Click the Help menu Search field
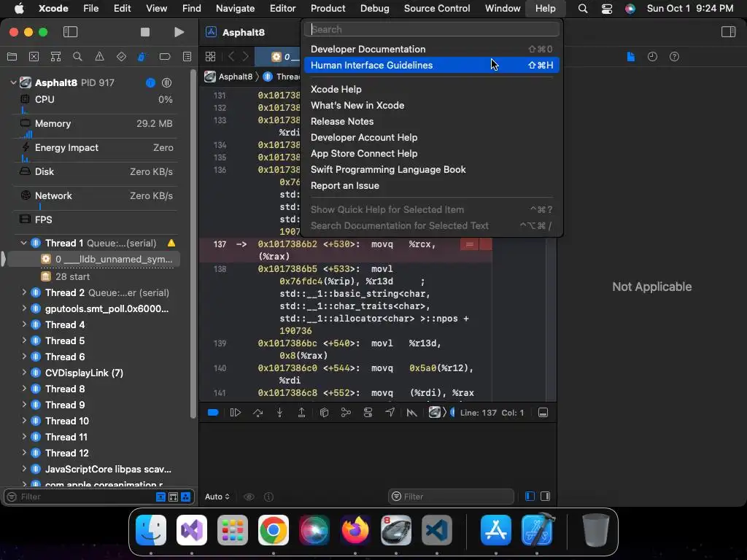Viewport: 747px width, 560px height. 432,29
